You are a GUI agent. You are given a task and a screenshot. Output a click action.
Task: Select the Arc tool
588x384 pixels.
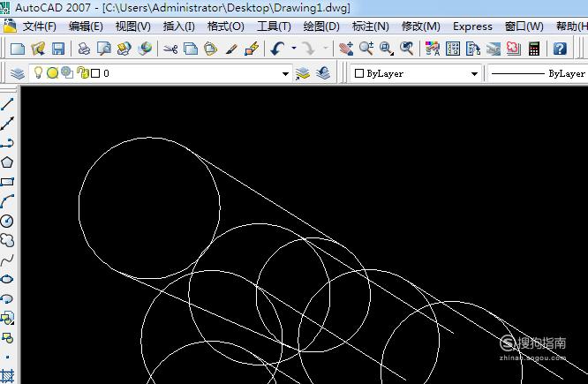pyautogui.click(x=7, y=201)
